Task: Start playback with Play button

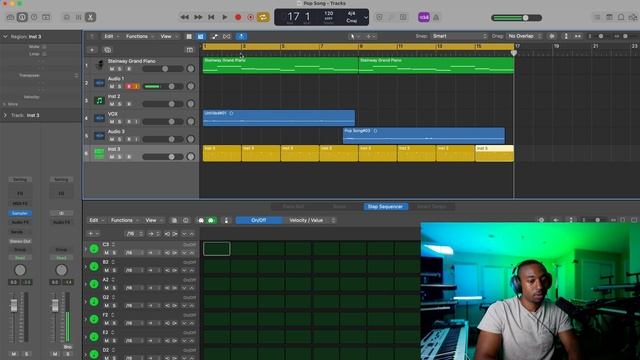Action: click(224, 17)
